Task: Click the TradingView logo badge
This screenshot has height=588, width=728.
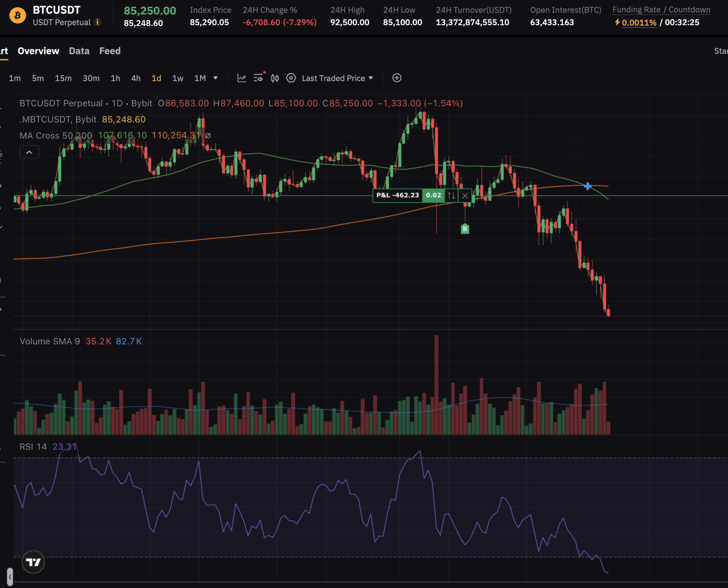Action: [x=33, y=562]
